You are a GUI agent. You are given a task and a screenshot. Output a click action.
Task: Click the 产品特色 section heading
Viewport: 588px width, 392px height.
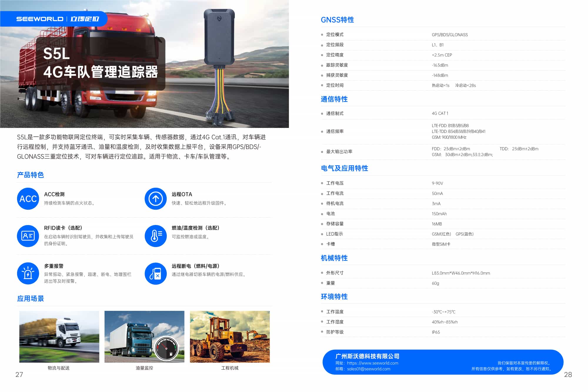(30, 175)
